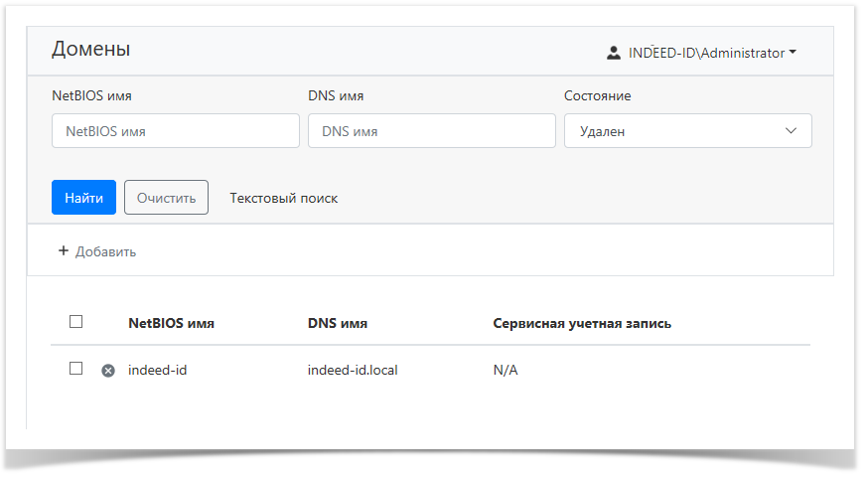The width and height of the screenshot is (868, 478).
Task: Toggle the select-all checkbox in table header
Action: (x=76, y=322)
